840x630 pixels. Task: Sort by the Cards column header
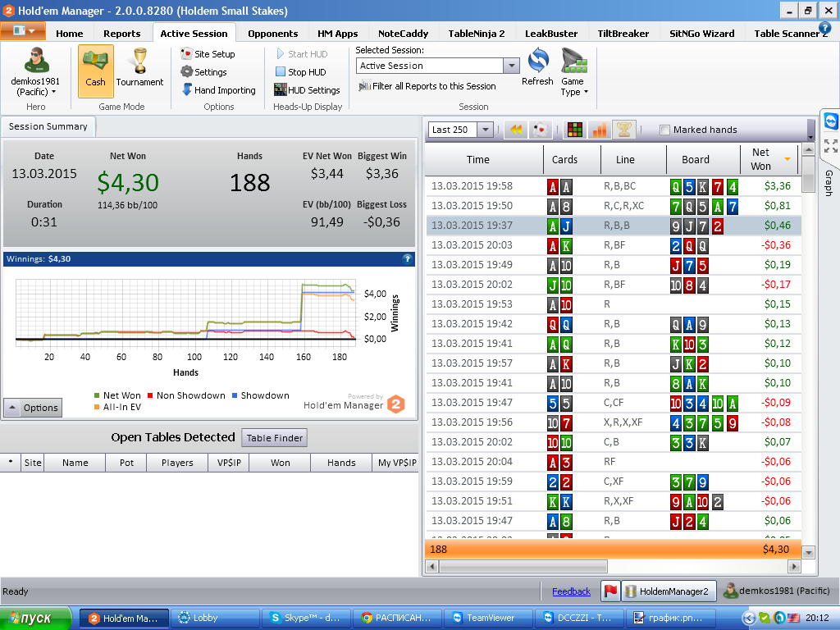coord(572,159)
